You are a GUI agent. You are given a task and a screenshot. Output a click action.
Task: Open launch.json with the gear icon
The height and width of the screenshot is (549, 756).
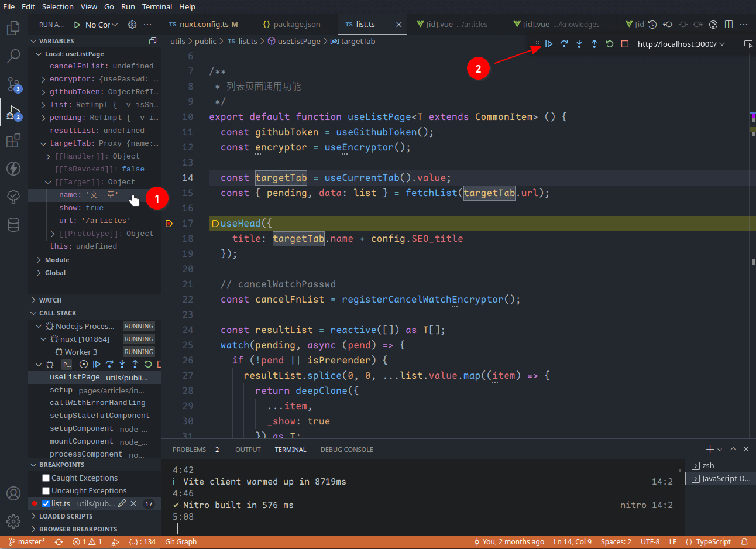coord(132,25)
